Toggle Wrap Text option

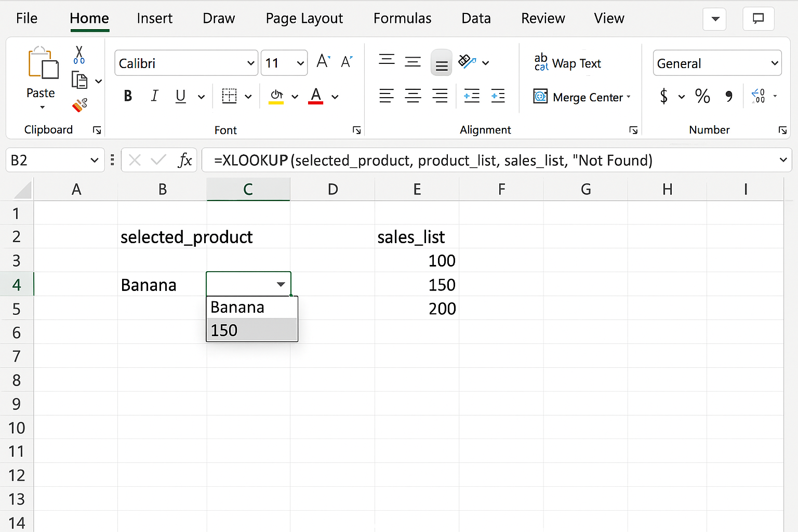tap(567, 63)
